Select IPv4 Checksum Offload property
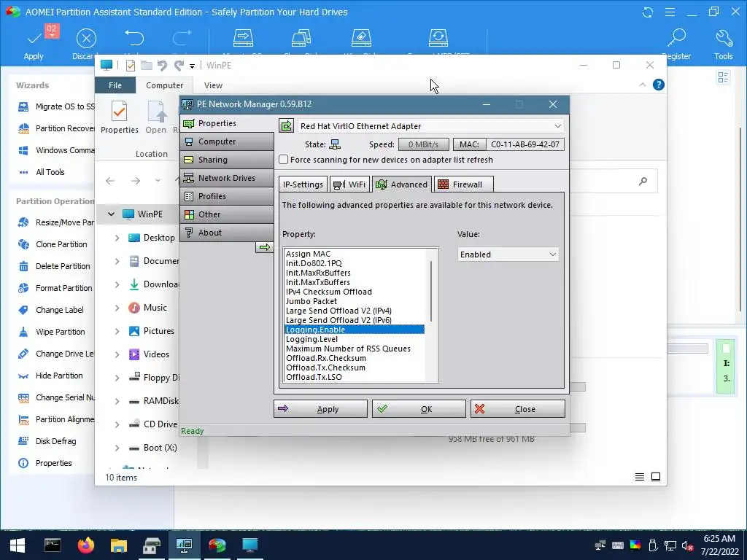The height and width of the screenshot is (560, 747). pyautogui.click(x=329, y=292)
